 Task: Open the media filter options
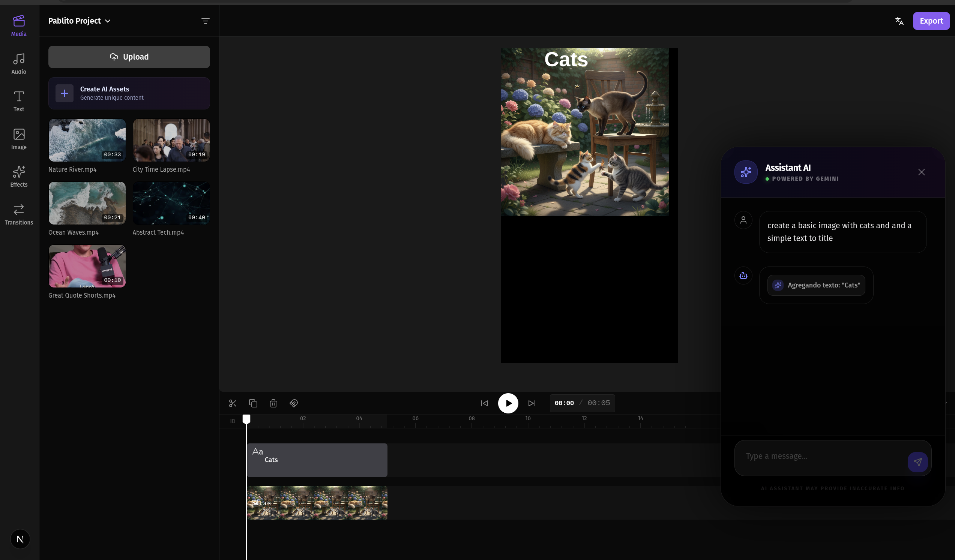[x=205, y=21]
